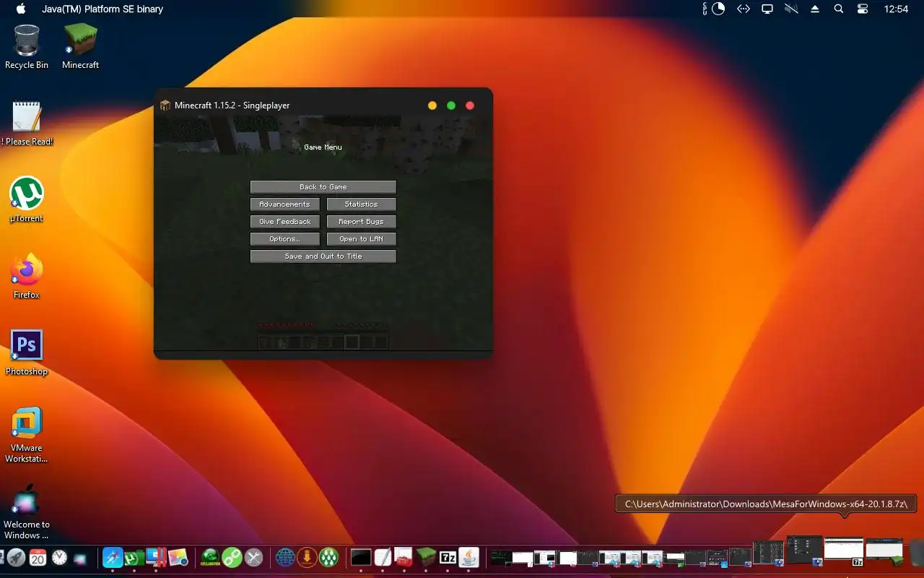Screen dimensions: 924x578
Task: Click Report Bugs button
Action: 362,222
